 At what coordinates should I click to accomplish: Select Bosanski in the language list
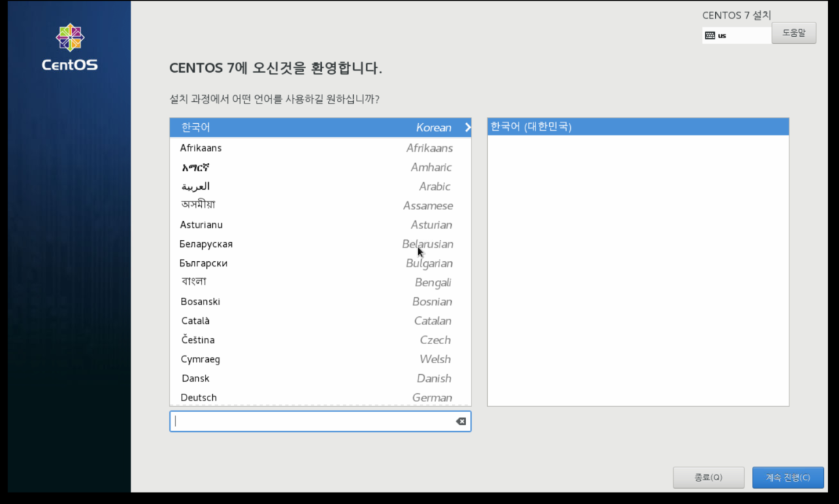(x=320, y=301)
